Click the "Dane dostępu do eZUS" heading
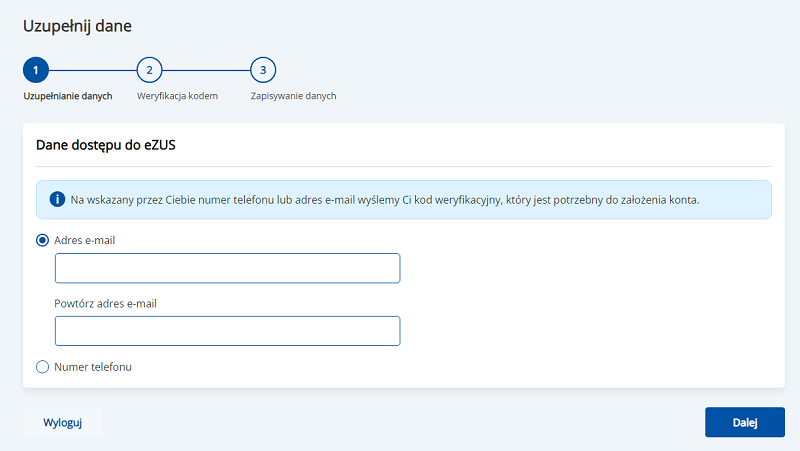The image size is (800, 451). pos(106,145)
